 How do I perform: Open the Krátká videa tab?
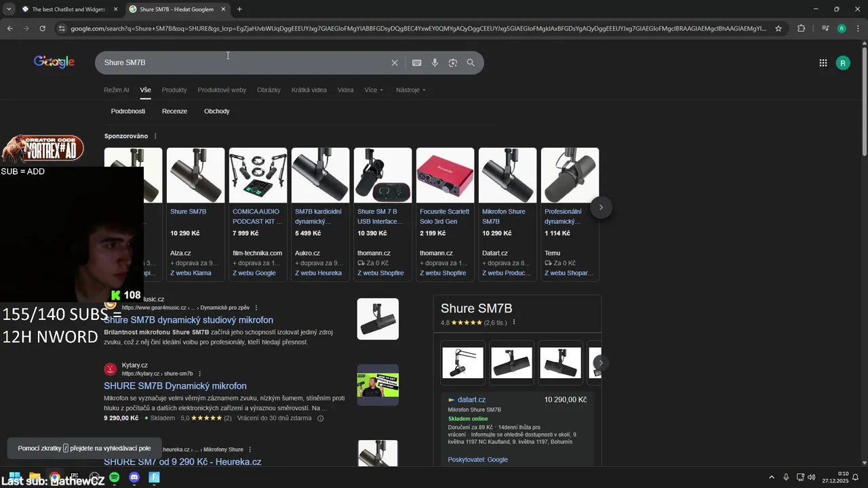coord(309,90)
